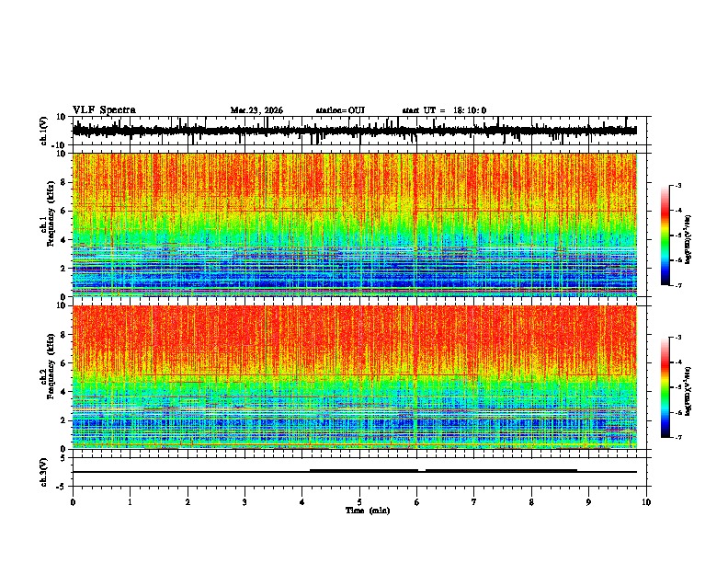Click the ch.1 voltage waveform trace

354,131
